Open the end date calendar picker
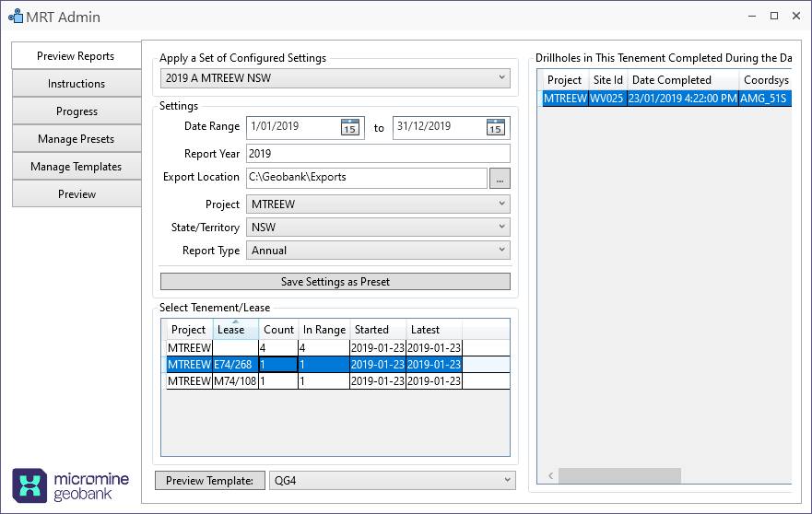Viewport: 812px width, 514px height. coord(495,128)
